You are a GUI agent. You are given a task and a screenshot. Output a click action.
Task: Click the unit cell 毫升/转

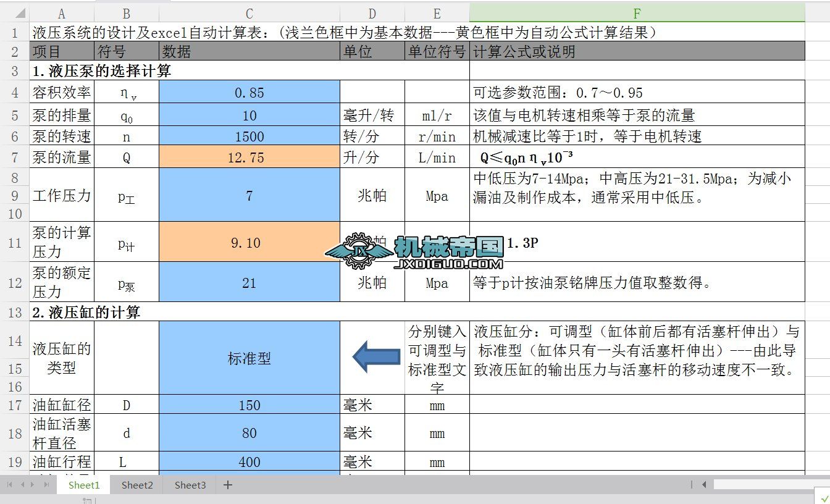click(x=372, y=115)
